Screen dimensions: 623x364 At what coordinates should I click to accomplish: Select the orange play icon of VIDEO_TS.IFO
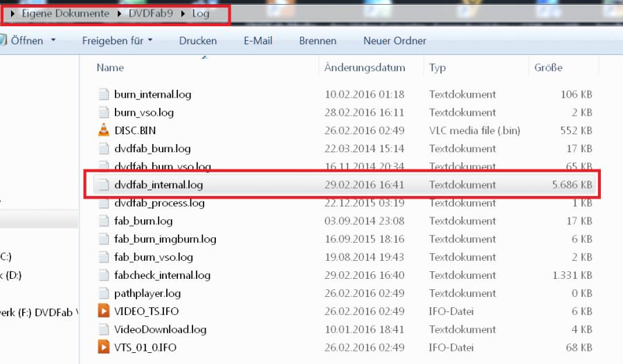pos(104,311)
